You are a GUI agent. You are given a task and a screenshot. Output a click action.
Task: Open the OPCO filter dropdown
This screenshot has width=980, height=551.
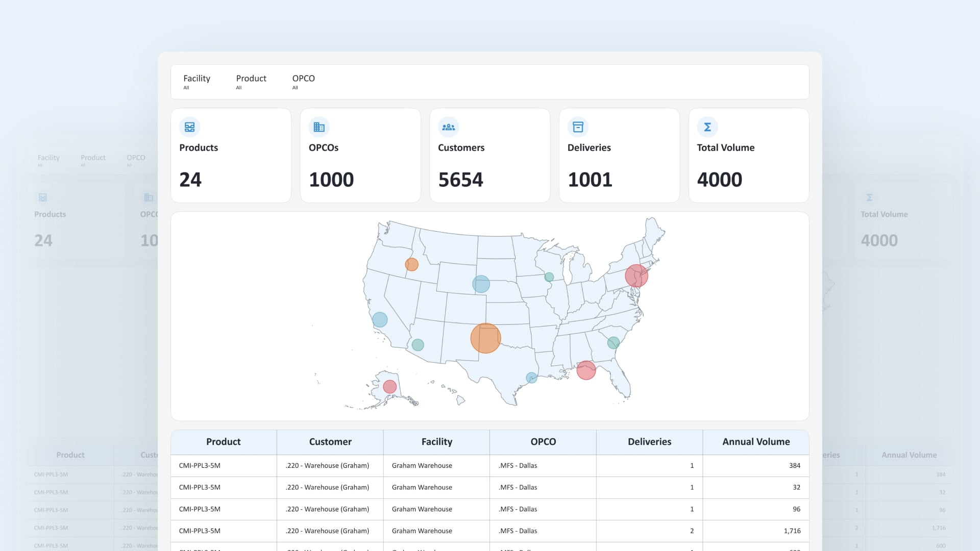click(303, 82)
